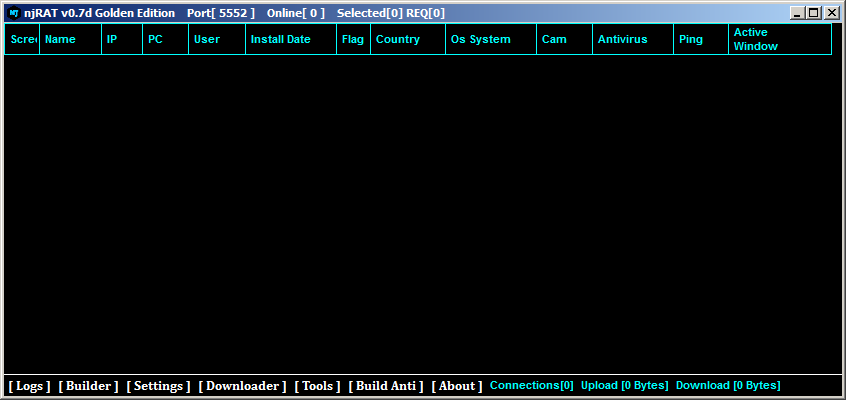This screenshot has height=400, width=846.
Task: Click the Antivirus column header
Action: click(632, 39)
